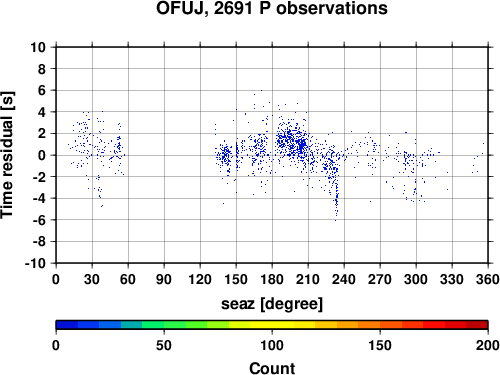Click the x-axis tick label '60'

pos(128,279)
